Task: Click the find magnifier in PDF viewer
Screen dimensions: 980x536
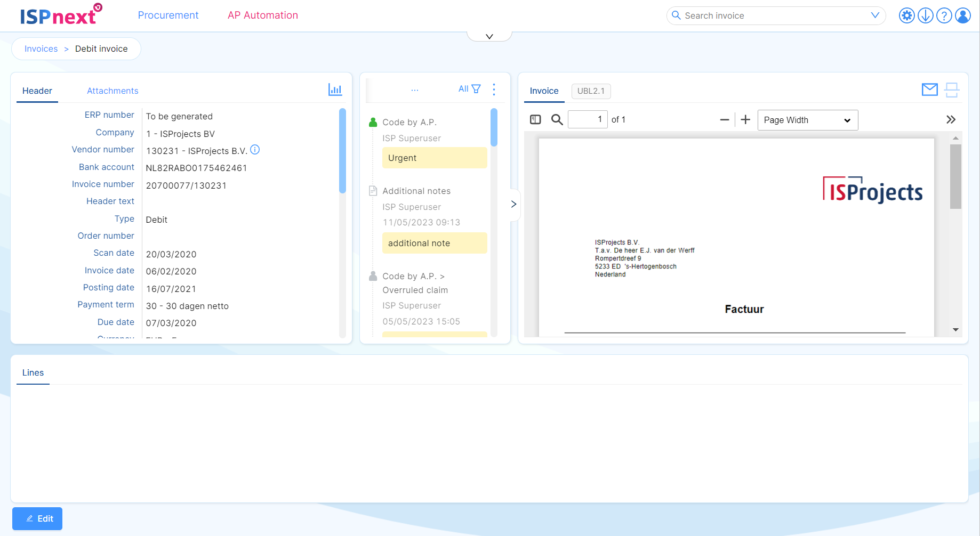Action: coord(557,120)
